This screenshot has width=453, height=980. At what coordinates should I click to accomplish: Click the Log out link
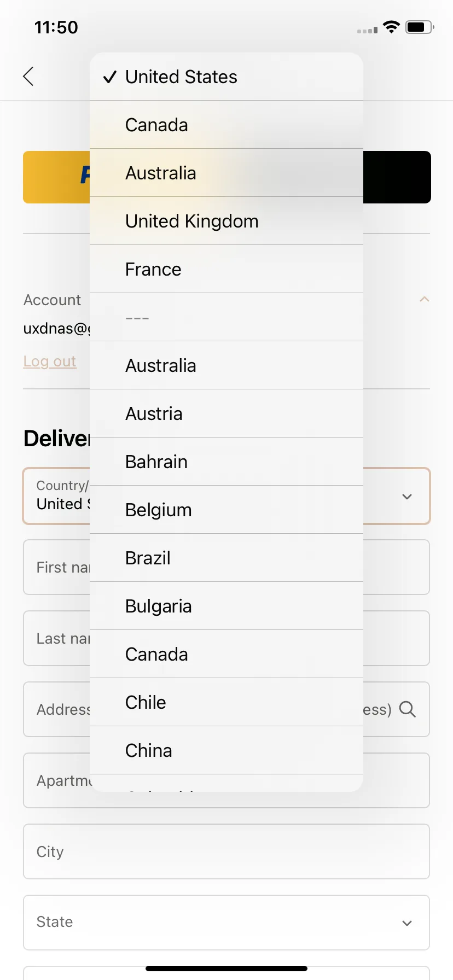(49, 361)
